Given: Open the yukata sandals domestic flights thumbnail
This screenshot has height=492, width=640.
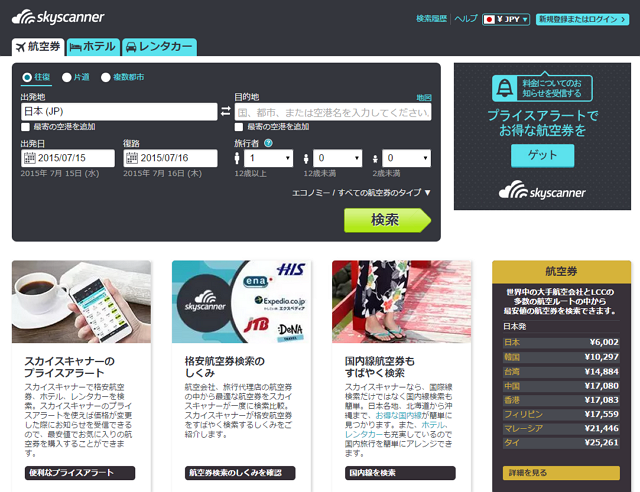Looking at the screenshot, I should [x=402, y=302].
